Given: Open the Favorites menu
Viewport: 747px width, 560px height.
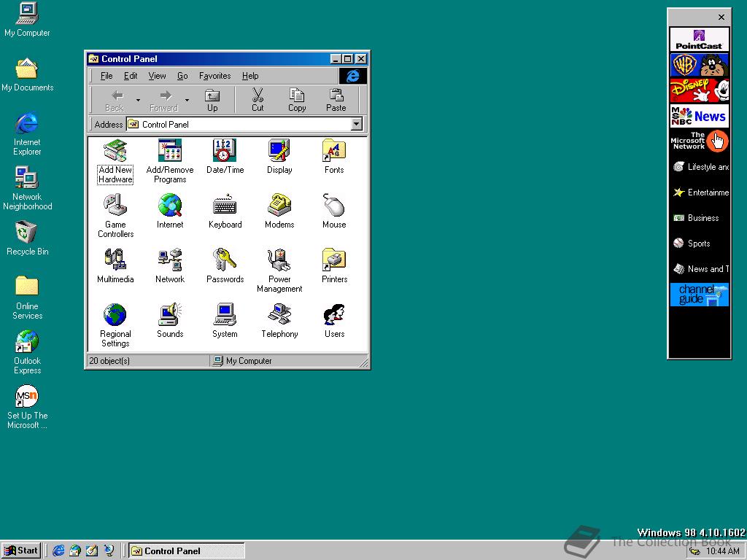Looking at the screenshot, I should point(214,76).
